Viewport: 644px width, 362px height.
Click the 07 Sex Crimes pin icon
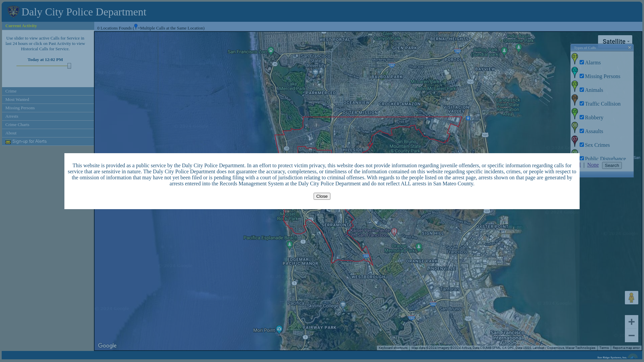(575, 141)
